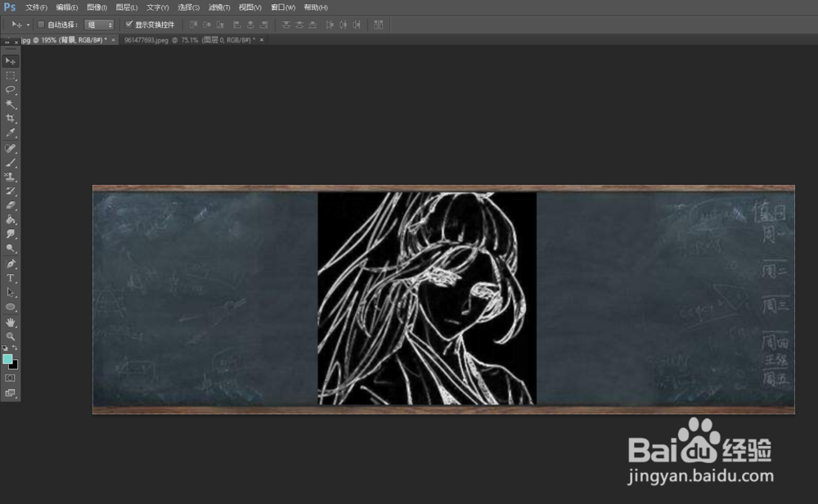
Task: Align right edges of layers
Action: click(x=264, y=25)
